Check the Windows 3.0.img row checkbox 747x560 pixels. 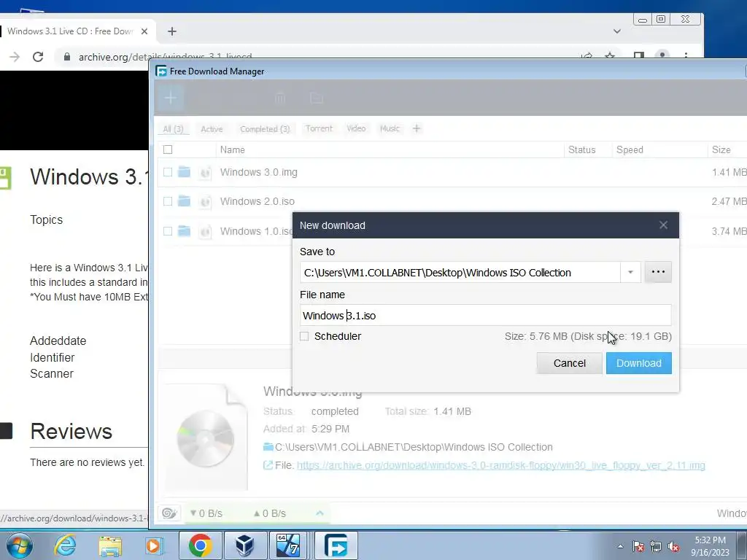click(168, 172)
